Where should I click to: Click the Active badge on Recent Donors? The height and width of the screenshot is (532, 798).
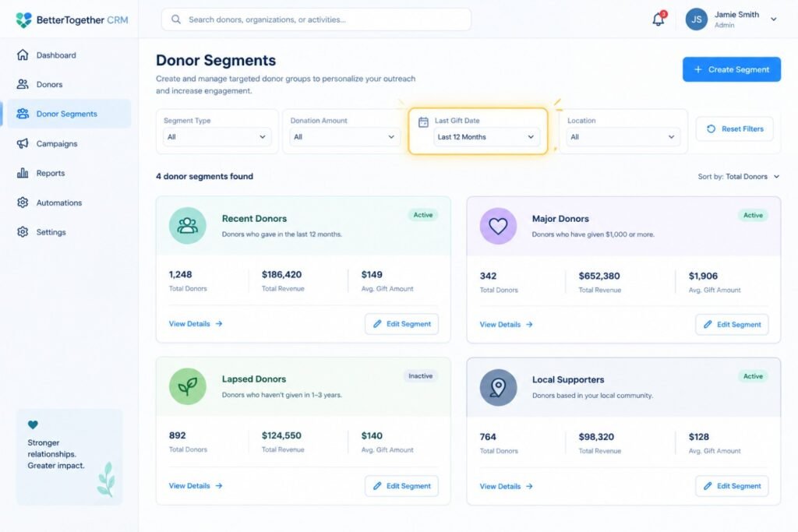coord(423,215)
